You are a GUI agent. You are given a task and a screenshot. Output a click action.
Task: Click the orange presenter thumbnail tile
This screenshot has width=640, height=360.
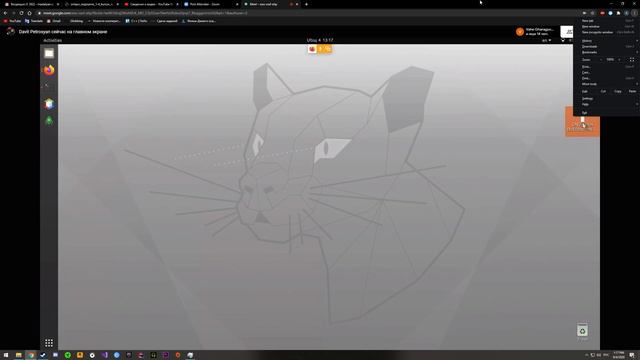click(582, 122)
